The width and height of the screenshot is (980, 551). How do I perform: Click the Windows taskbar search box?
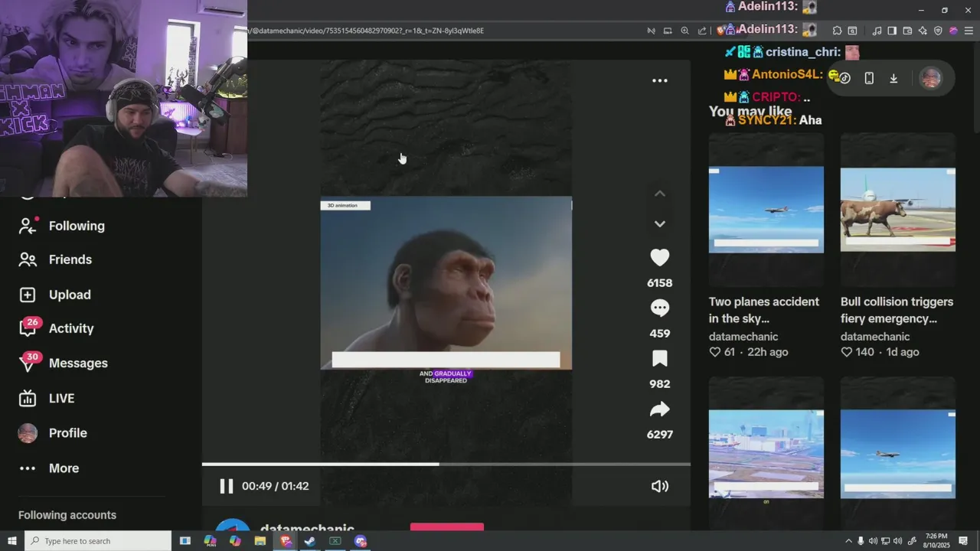click(x=98, y=541)
